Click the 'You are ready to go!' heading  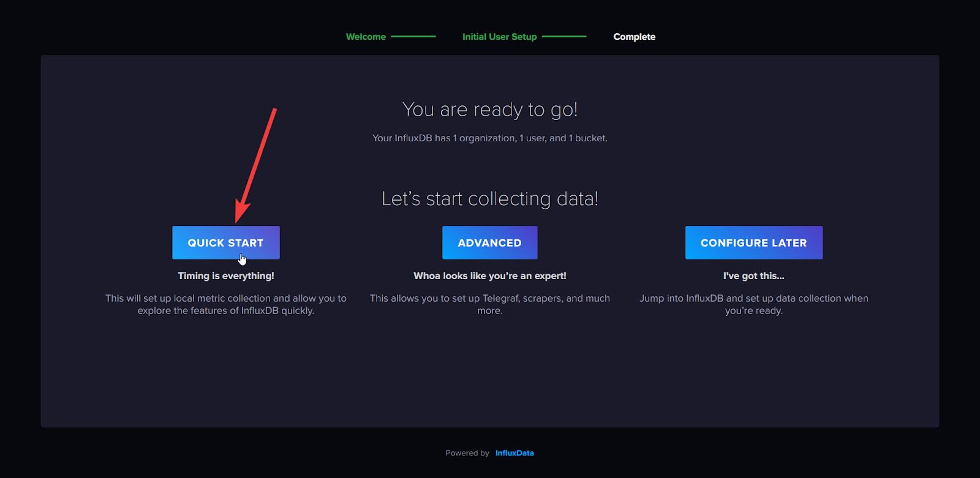[490, 110]
